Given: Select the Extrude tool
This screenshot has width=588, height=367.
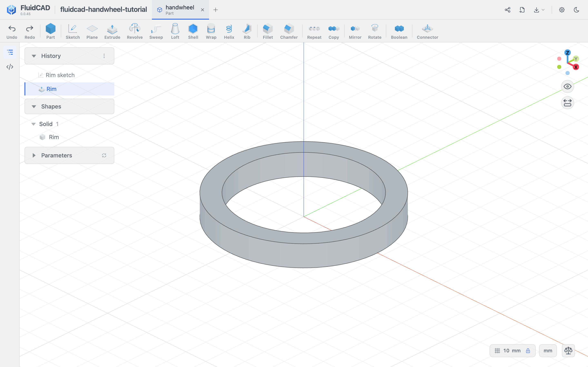Looking at the screenshot, I should pyautogui.click(x=112, y=31).
